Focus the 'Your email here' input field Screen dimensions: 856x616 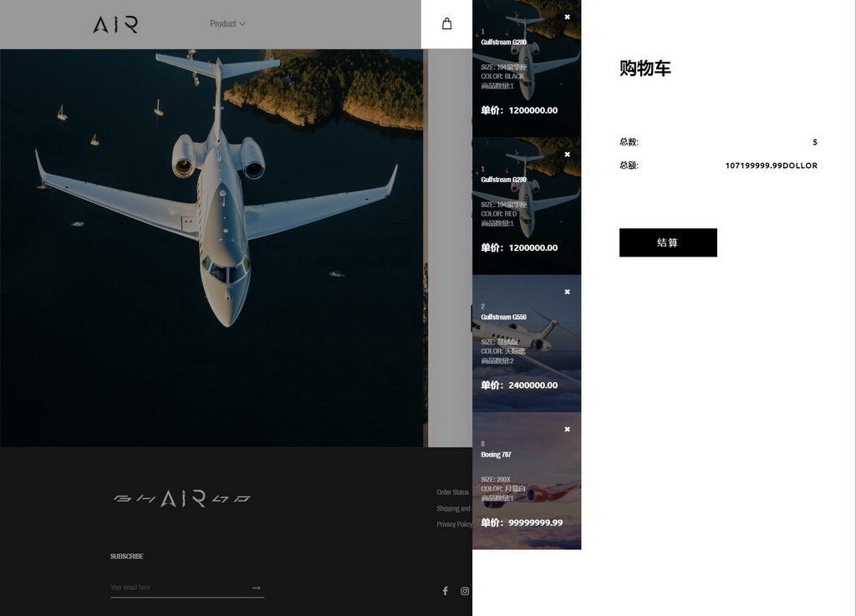pyautogui.click(x=177, y=588)
